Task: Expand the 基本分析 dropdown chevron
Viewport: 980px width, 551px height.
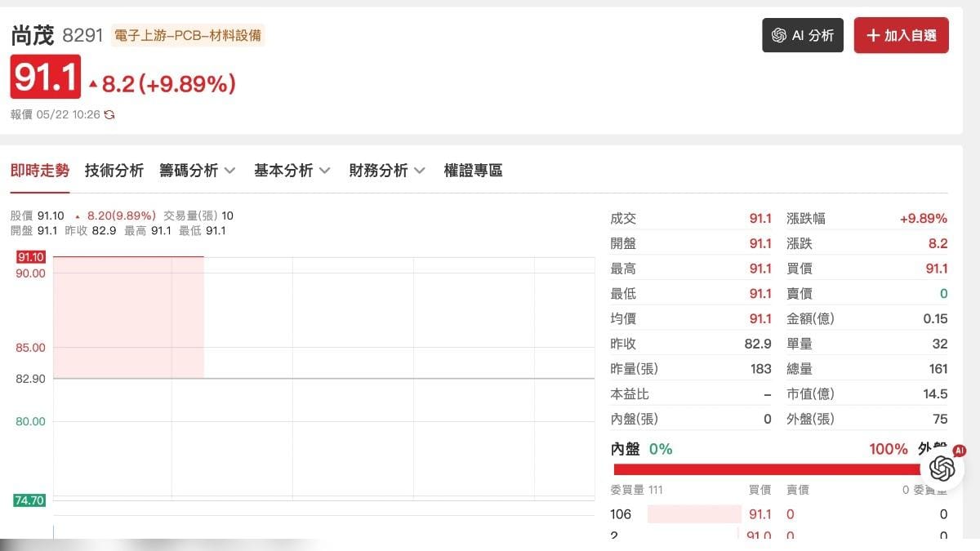Action: point(324,171)
